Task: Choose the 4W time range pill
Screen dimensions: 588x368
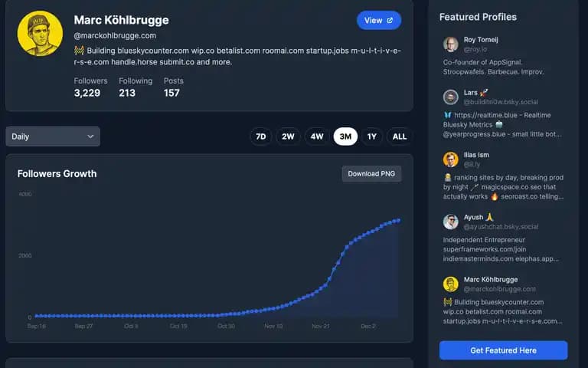Action: point(317,136)
